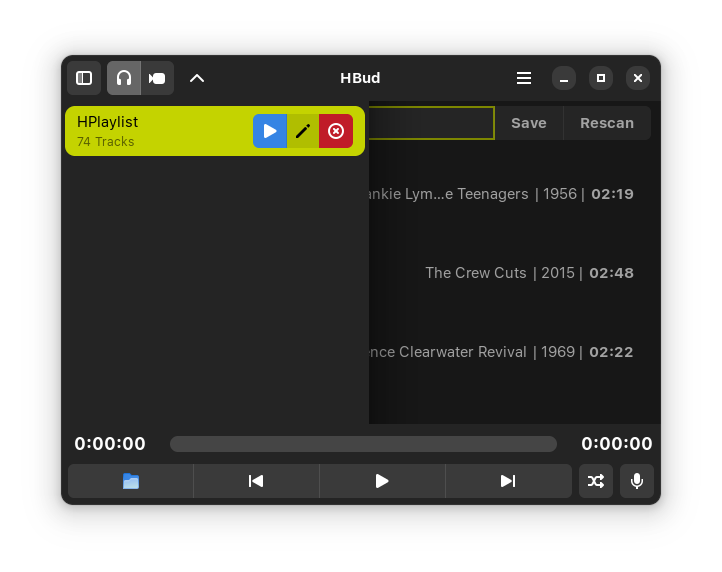The image size is (722, 572).
Task: Save the playlist
Action: [529, 123]
